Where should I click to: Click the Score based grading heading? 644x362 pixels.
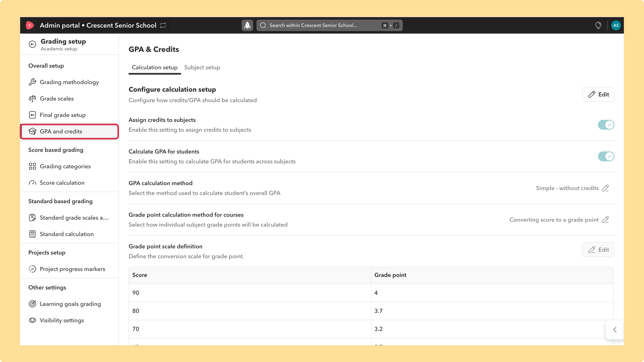(x=56, y=150)
